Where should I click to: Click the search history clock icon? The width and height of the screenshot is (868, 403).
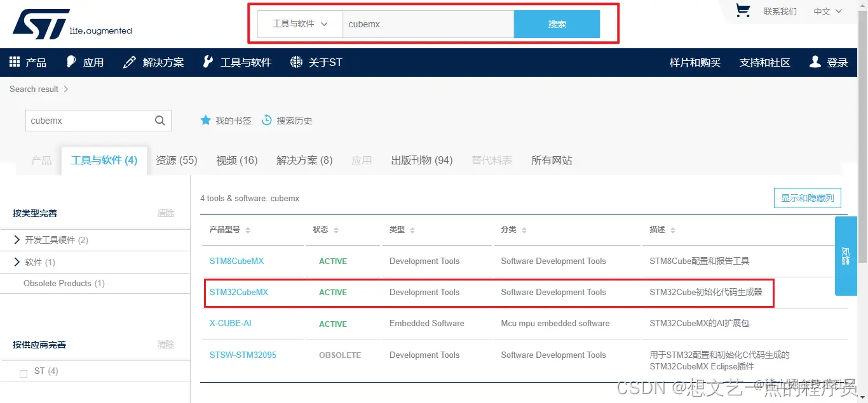click(x=267, y=120)
